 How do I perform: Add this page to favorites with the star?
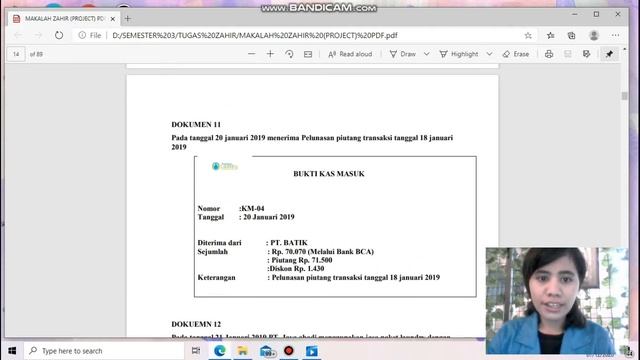pos(528,35)
